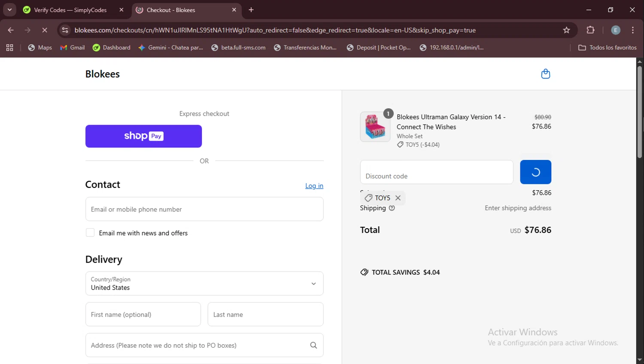
Task: Focus the Address input field
Action: (x=204, y=345)
